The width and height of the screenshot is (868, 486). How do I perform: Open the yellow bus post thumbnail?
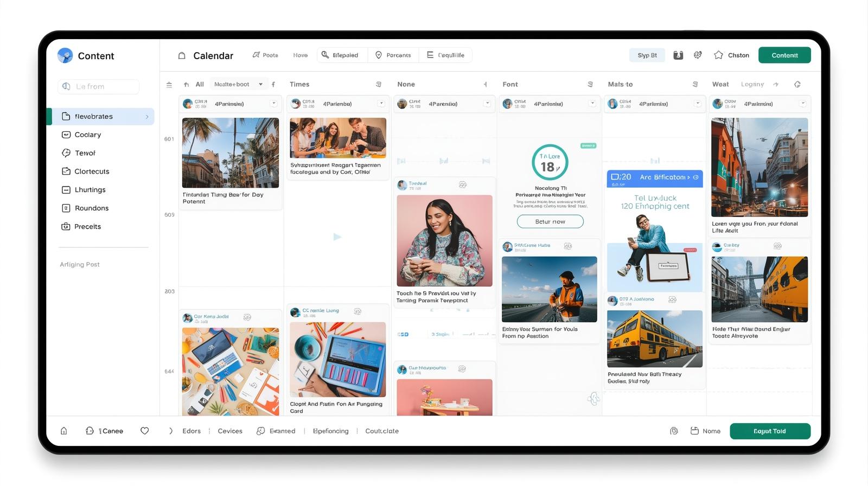click(654, 339)
